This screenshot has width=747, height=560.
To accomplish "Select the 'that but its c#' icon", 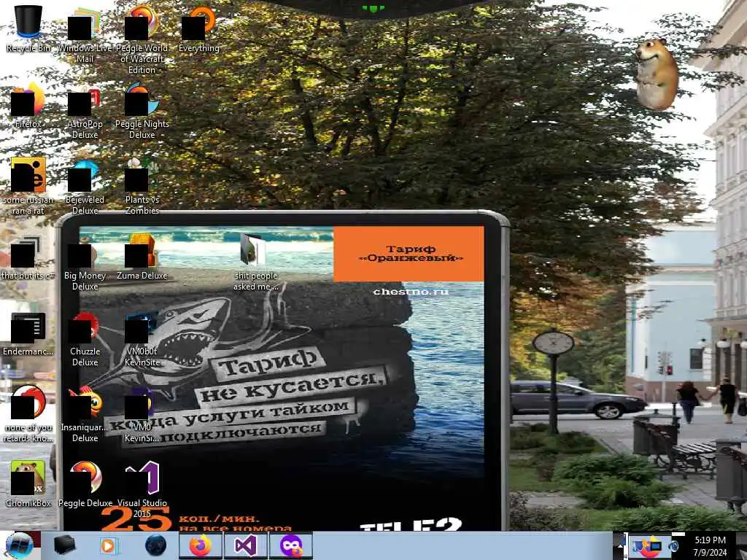I will pos(28,257).
